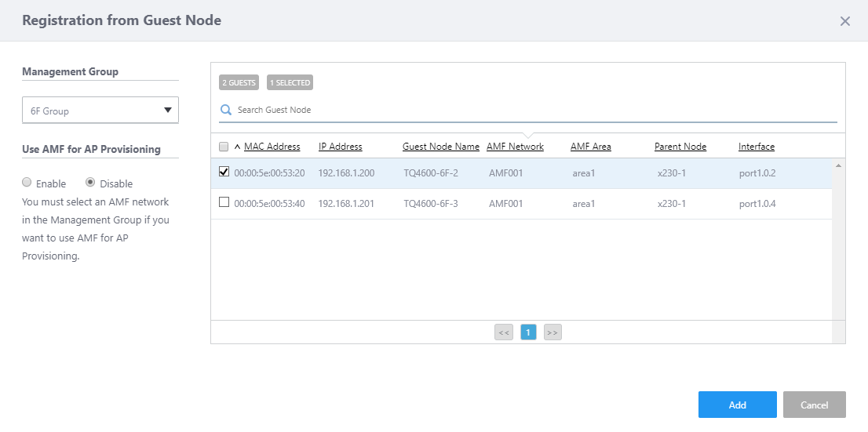Toggle the select-all header checkbox
868x432 pixels.
(224, 147)
